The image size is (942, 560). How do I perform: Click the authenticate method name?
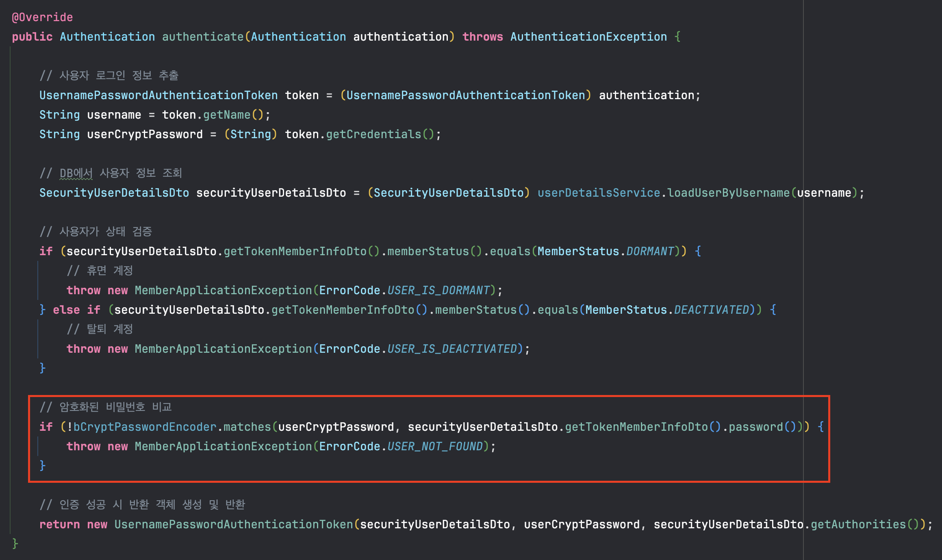(x=202, y=37)
